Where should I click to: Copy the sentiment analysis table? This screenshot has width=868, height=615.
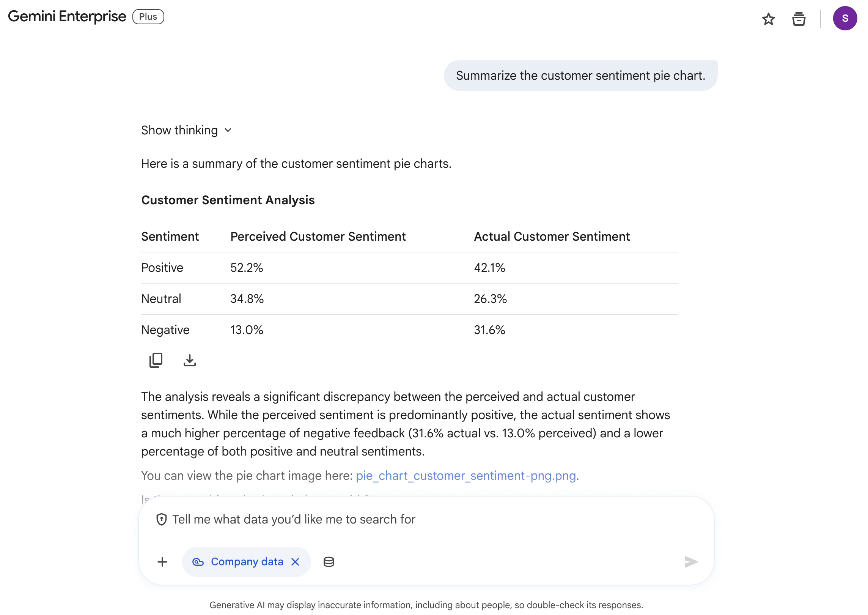click(x=156, y=360)
